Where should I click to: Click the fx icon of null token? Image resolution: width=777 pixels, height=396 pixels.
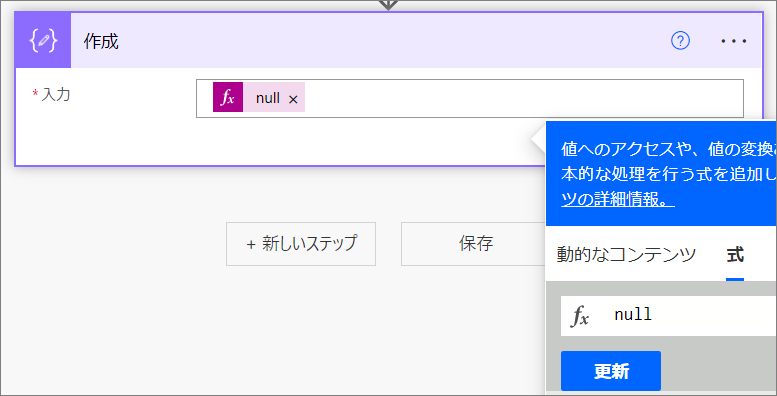coord(228,97)
